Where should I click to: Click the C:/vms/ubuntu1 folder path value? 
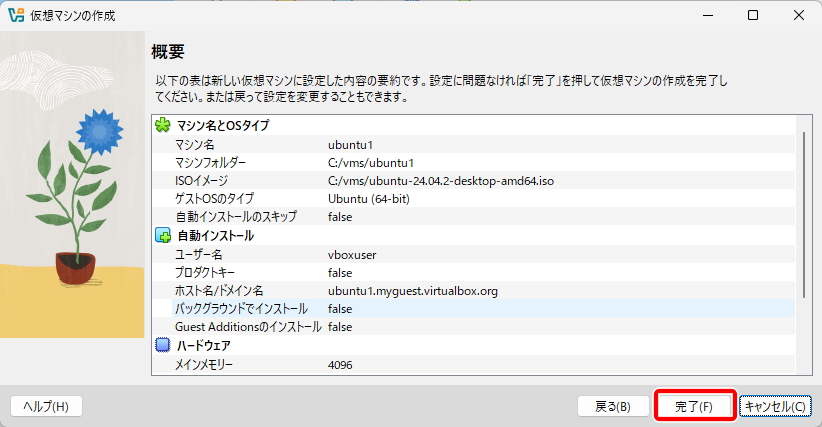click(371, 163)
